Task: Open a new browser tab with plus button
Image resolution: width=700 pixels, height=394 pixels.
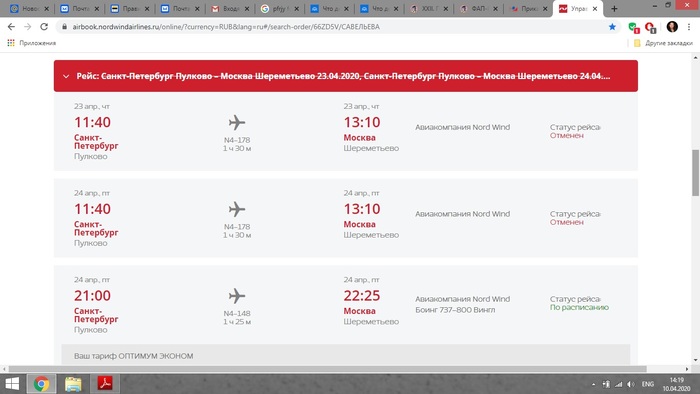Action: pyautogui.click(x=614, y=8)
